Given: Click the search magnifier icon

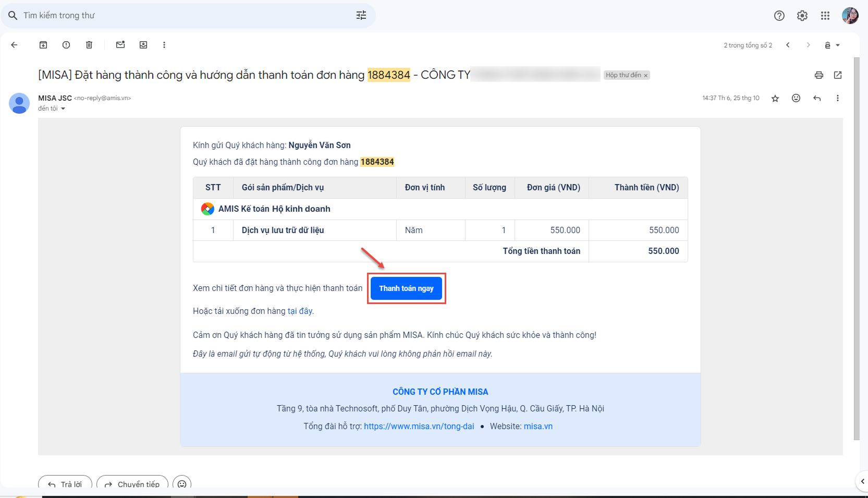Looking at the screenshot, I should pyautogui.click(x=13, y=16).
